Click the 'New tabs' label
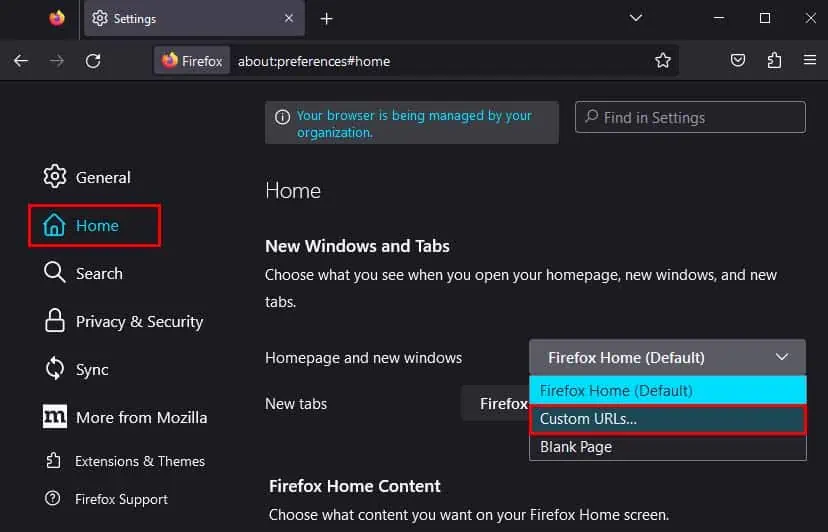Viewport: 828px width, 532px height. pos(296,404)
